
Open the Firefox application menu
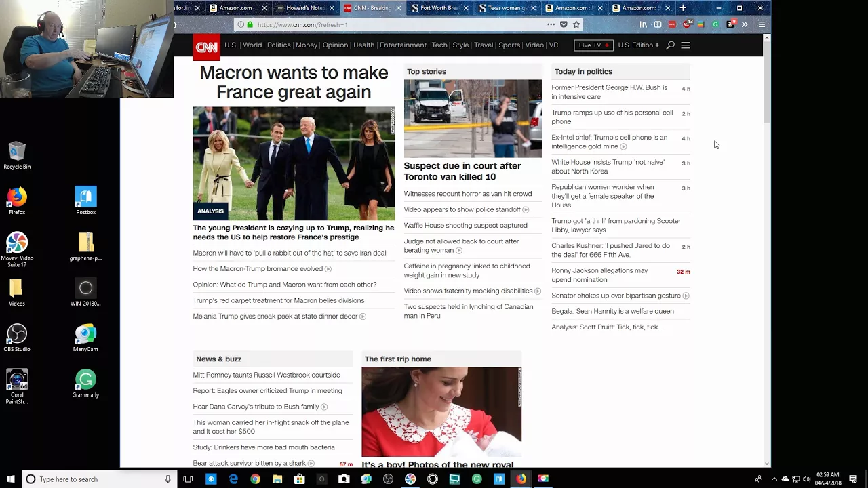pyautogui.click(x=762, y=24)
